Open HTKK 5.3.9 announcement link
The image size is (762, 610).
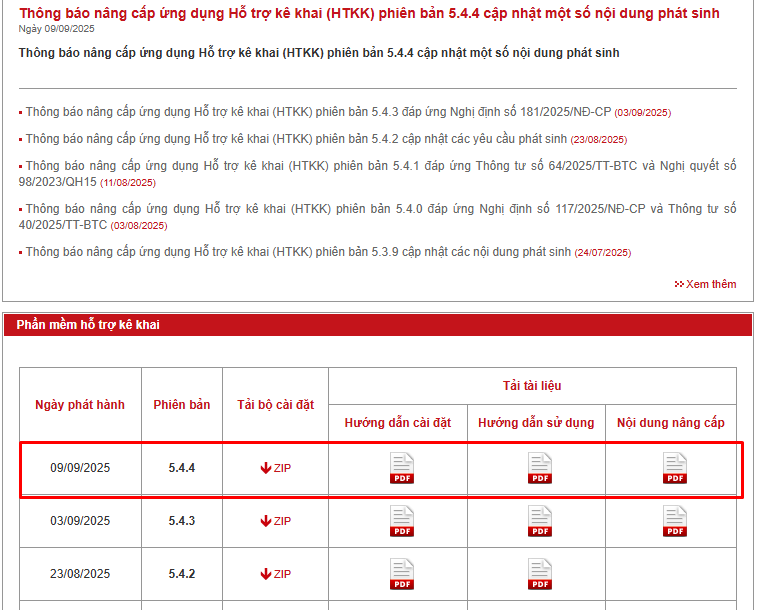click(x=298, y=252)
